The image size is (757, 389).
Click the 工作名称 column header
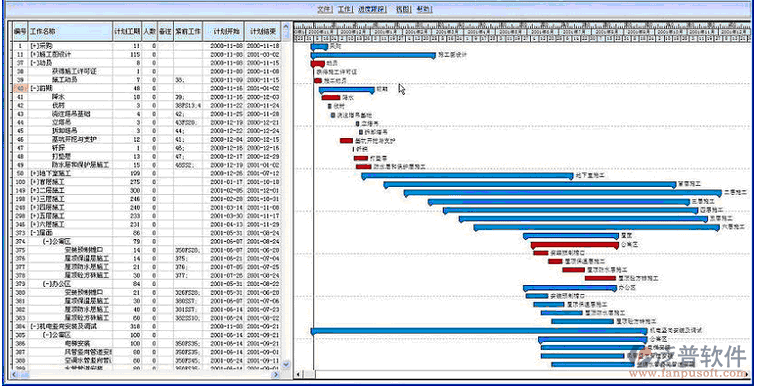tap(70, 31)
